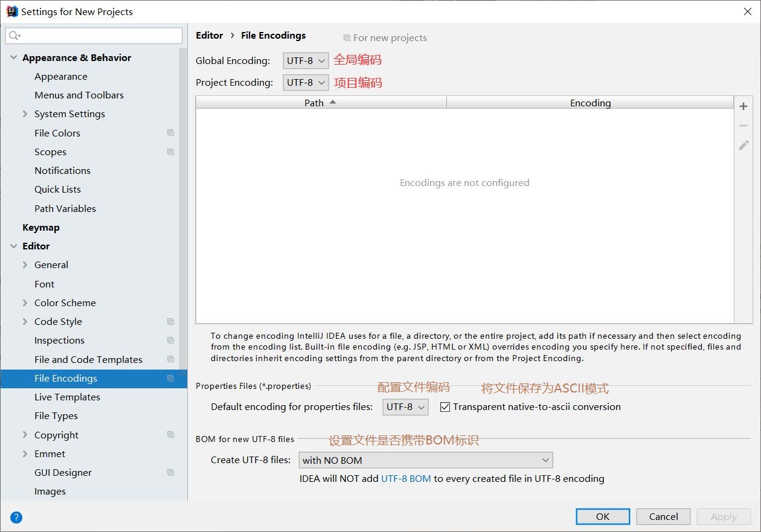Click the IntelliJ IDEA logo in the title bar

pos(11,11)
